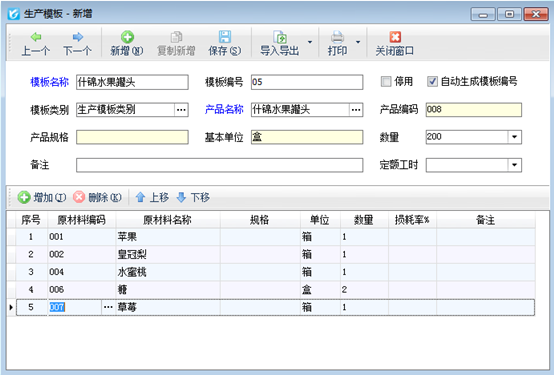This screenshot has width=554, height=375.
Task: Click ellipsis button beside 产品名称 field
Action: (x=356, y=110)
